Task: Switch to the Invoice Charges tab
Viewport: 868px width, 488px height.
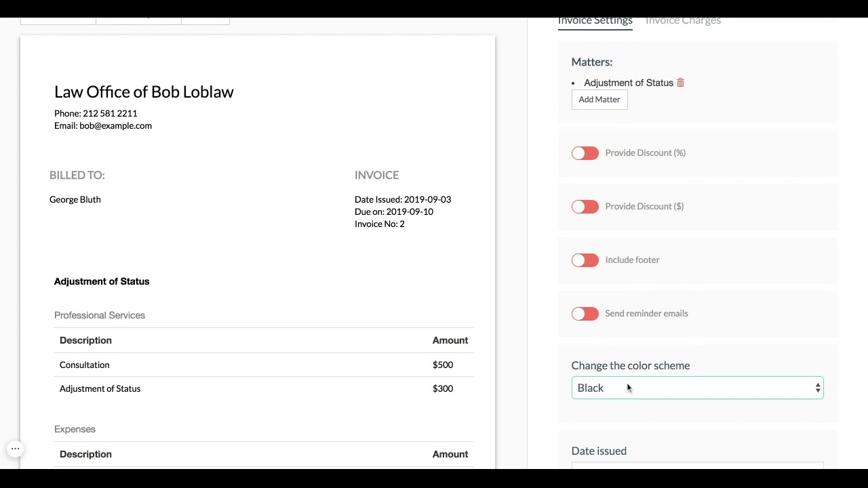Action: coord(683,20)
